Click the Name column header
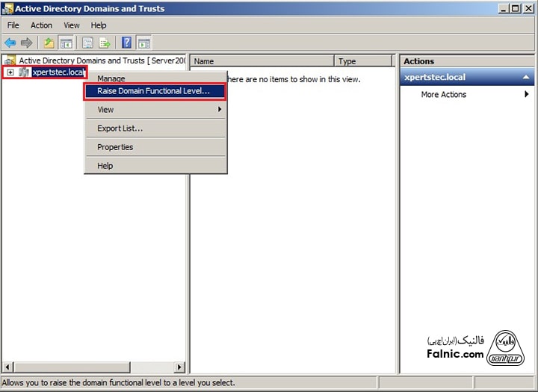Viewport: 538px width, 392px height. click(262, 61)
